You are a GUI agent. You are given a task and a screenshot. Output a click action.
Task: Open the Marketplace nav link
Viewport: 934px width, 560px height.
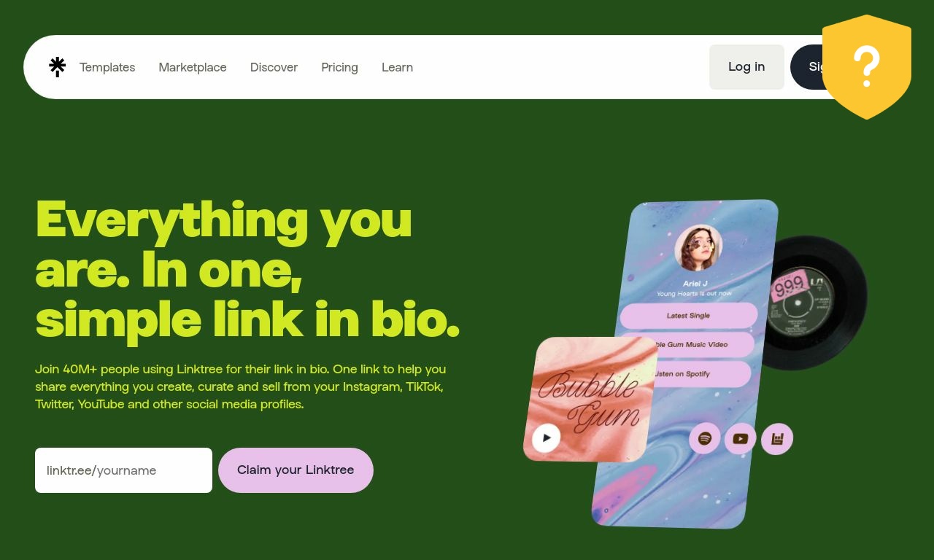[x=193, y=67]
